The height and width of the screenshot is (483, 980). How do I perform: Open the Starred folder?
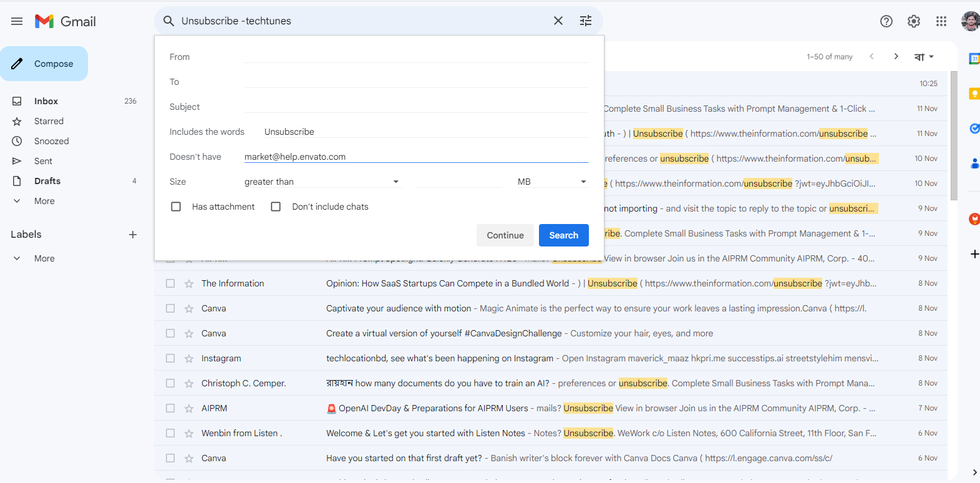(49, 121)
